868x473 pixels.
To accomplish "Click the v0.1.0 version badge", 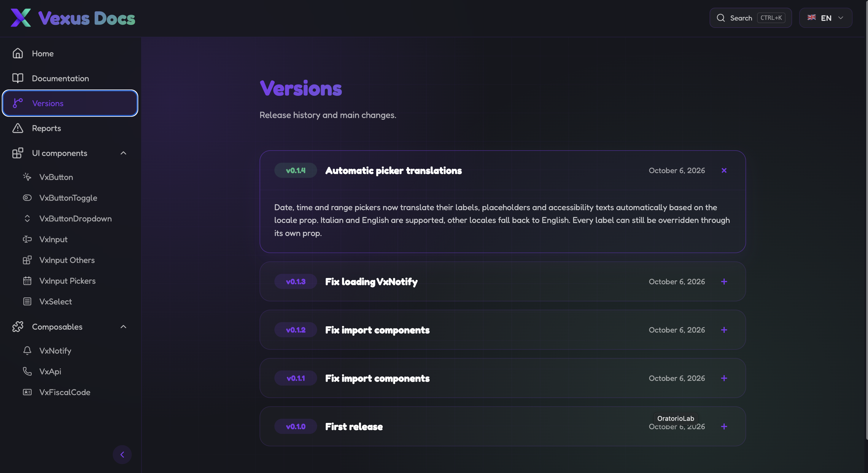I will point(295,426).
